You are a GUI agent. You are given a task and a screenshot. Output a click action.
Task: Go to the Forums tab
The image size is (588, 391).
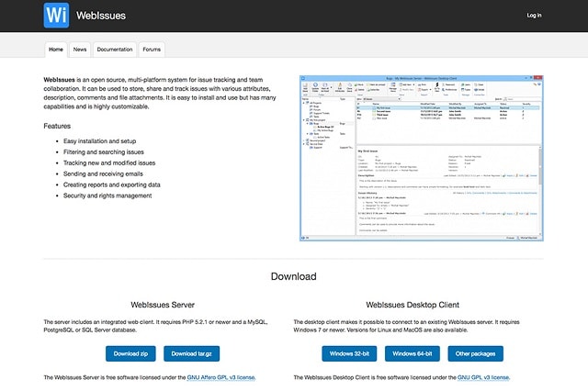pyautogui.click(x=152, y=50)
